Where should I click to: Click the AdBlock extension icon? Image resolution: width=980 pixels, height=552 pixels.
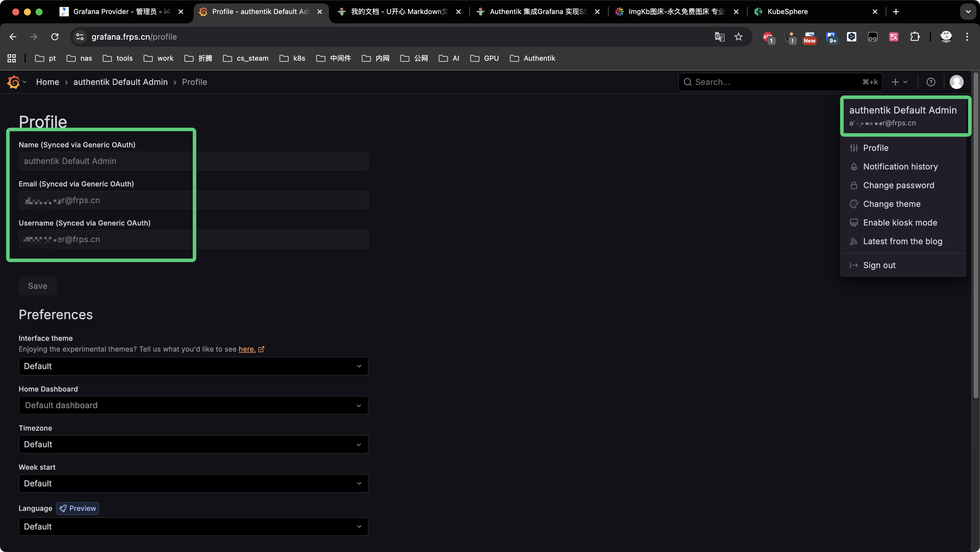(x=768, y=37)
